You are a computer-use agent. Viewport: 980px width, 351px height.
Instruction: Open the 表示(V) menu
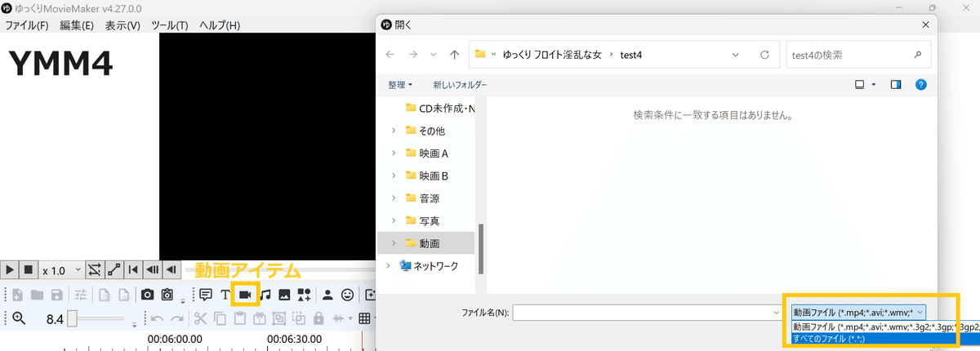pyautogui.click(x=122, y=25)
